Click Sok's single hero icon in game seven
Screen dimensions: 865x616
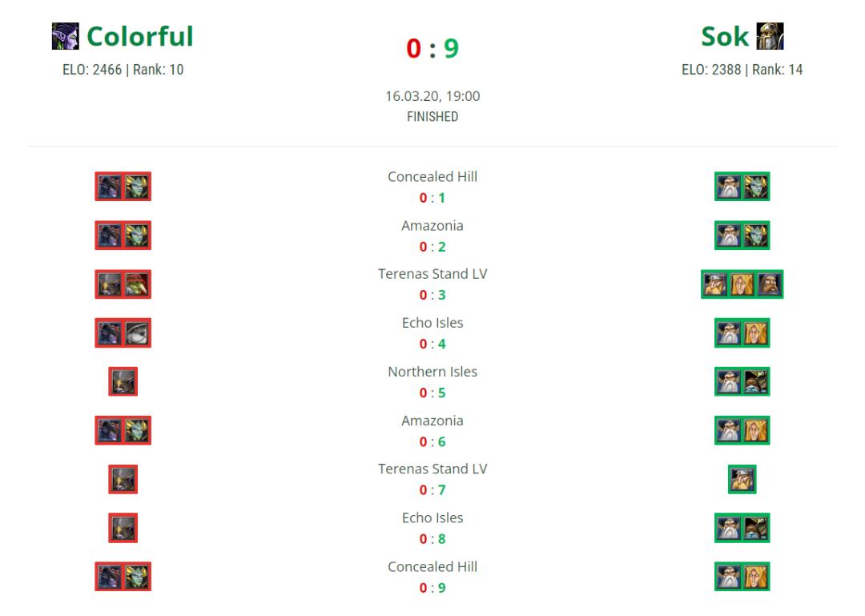(x=742, y=479)
